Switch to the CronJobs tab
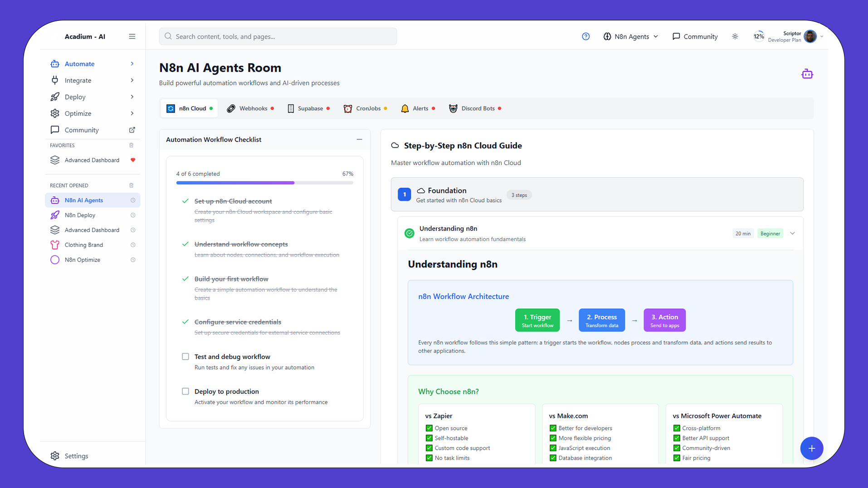Screen dimensions: 868x488 366,108
